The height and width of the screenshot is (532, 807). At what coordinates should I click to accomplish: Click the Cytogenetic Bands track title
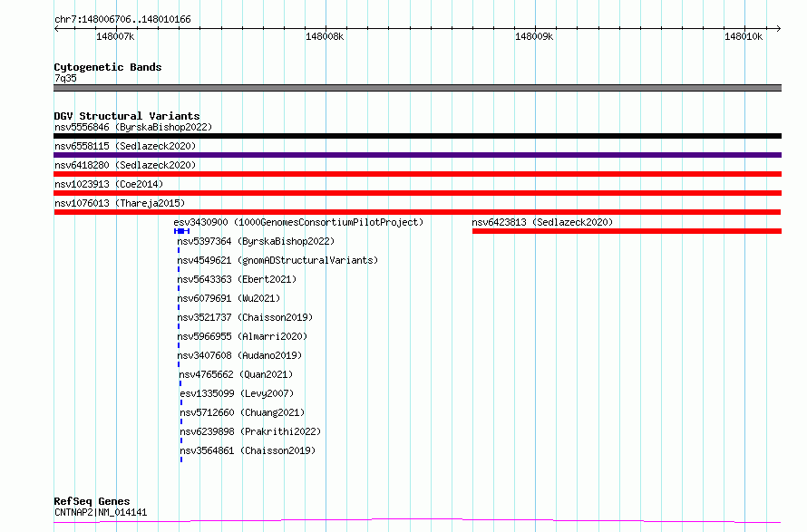[x=108, y=67]
